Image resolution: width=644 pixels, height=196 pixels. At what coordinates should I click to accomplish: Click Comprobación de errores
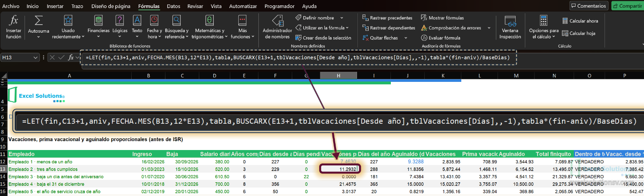coord(451,28)
